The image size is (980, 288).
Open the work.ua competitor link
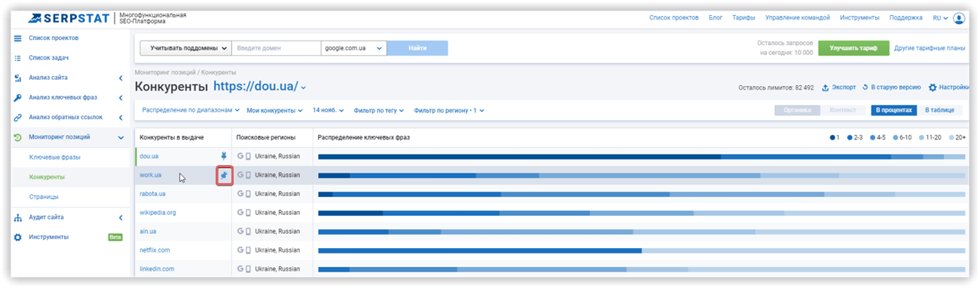pos(150,175)
